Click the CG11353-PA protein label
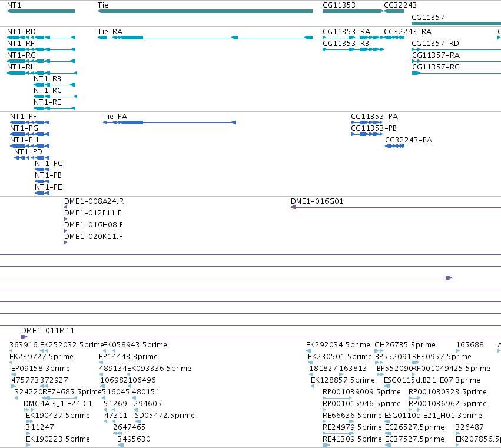Image resolution: width=501 pixels, height=448 pixels. click(374, 117)
